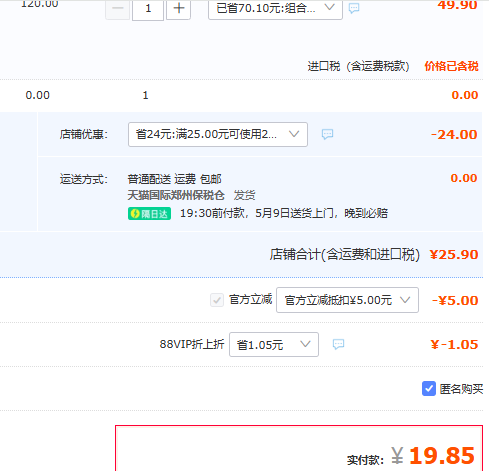This screenshot has width=489, height=471.
Task: Click the plus quantity stepper button
Action: click(x=179, y=9)
